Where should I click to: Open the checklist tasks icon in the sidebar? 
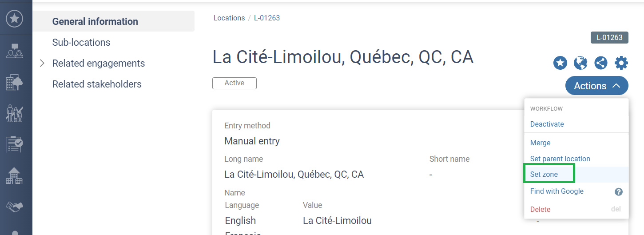pyautogui.click(x=15, y=144)
